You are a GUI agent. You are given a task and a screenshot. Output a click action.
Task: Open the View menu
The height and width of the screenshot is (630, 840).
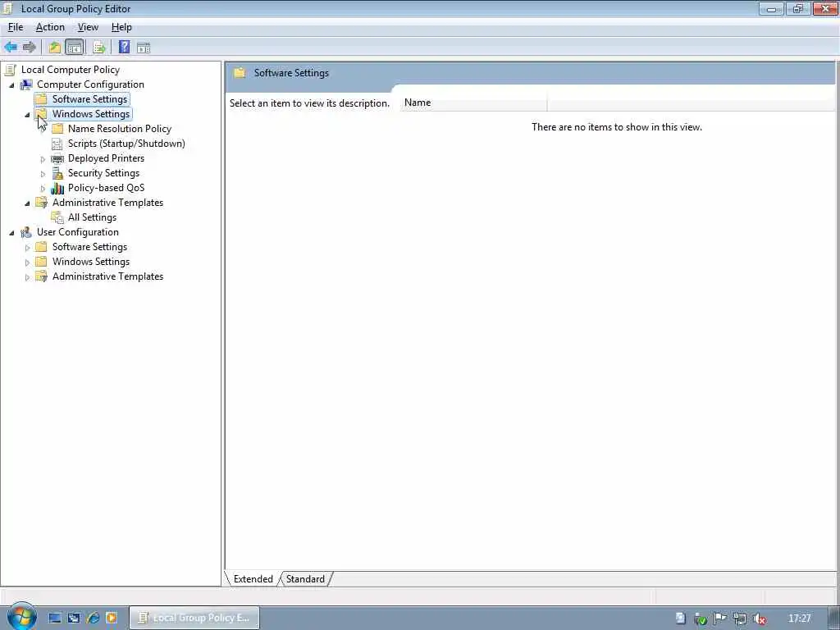click(x=88, y=27)
